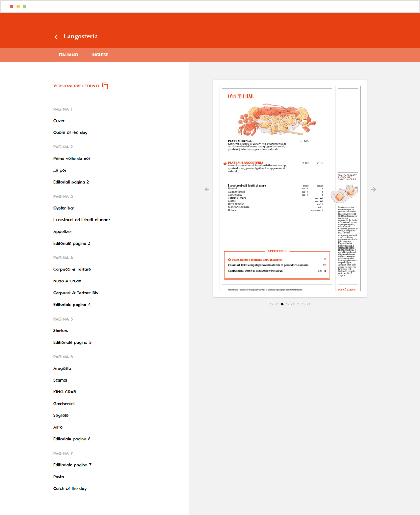
Task: Select Catch of the day entry
Action: click(70, 488)
